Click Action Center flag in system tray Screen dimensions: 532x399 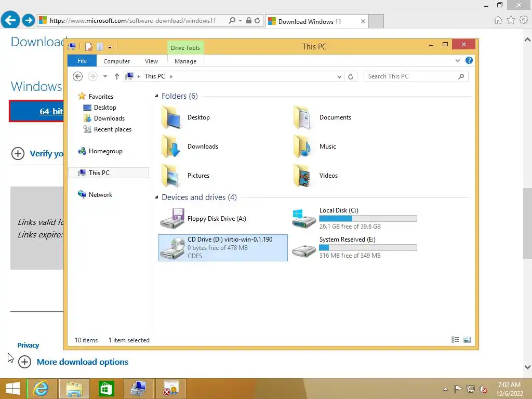point(458,389)
